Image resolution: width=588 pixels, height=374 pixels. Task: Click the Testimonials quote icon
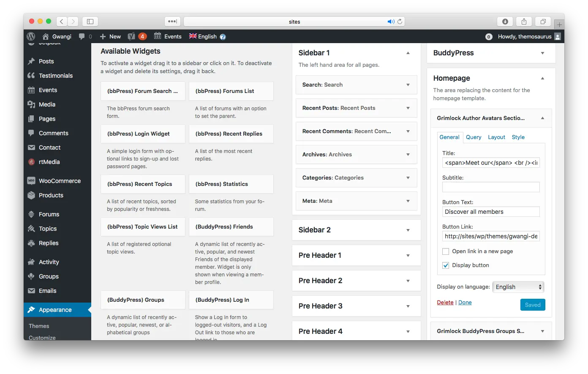31,76
